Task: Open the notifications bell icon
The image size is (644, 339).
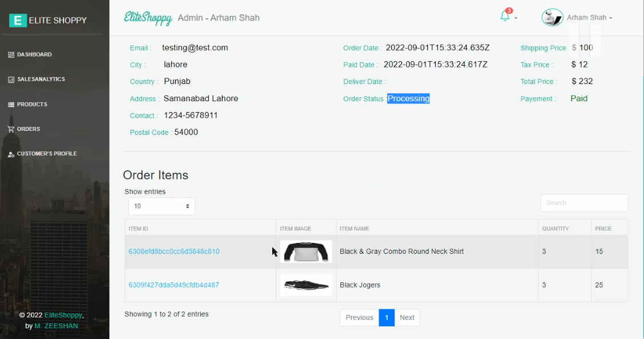Action: pyautogui.click(x=505, y=16)
